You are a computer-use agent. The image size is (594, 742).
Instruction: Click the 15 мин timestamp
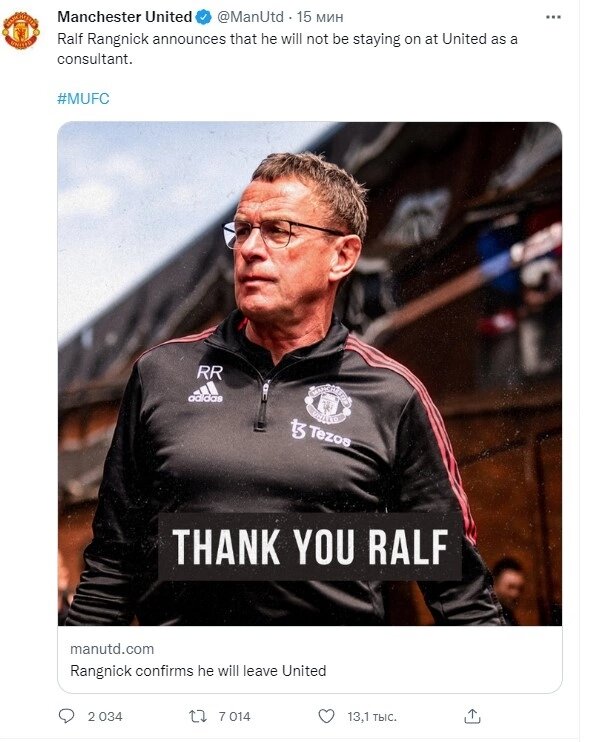coord(320,17)
